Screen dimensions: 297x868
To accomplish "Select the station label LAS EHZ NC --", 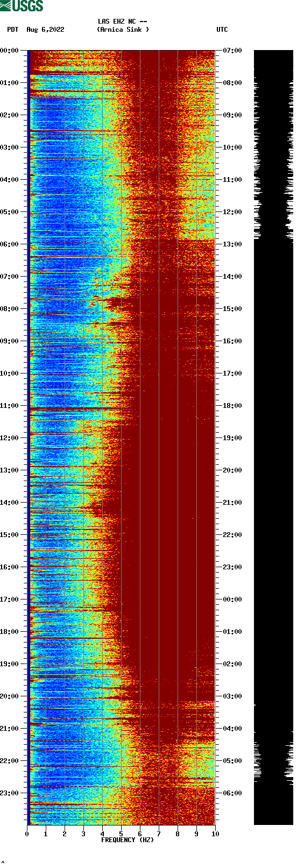I will [123, 22].
